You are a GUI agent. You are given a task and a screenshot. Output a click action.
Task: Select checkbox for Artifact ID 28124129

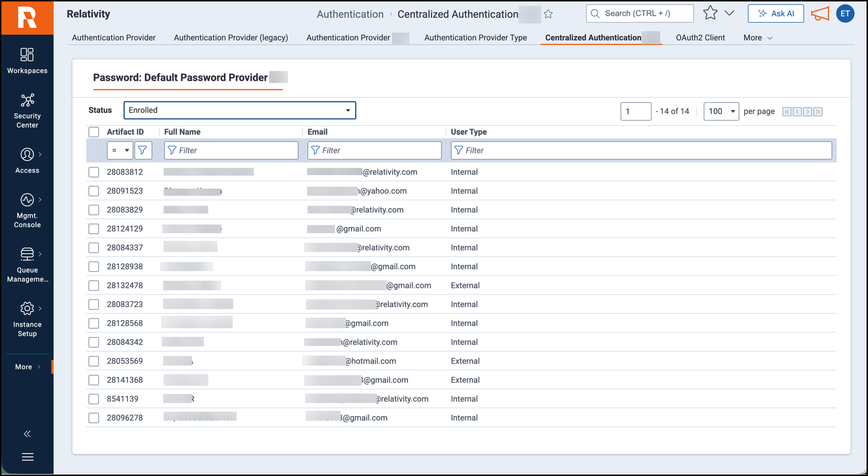pyautogui.click(x=94, y=229)
